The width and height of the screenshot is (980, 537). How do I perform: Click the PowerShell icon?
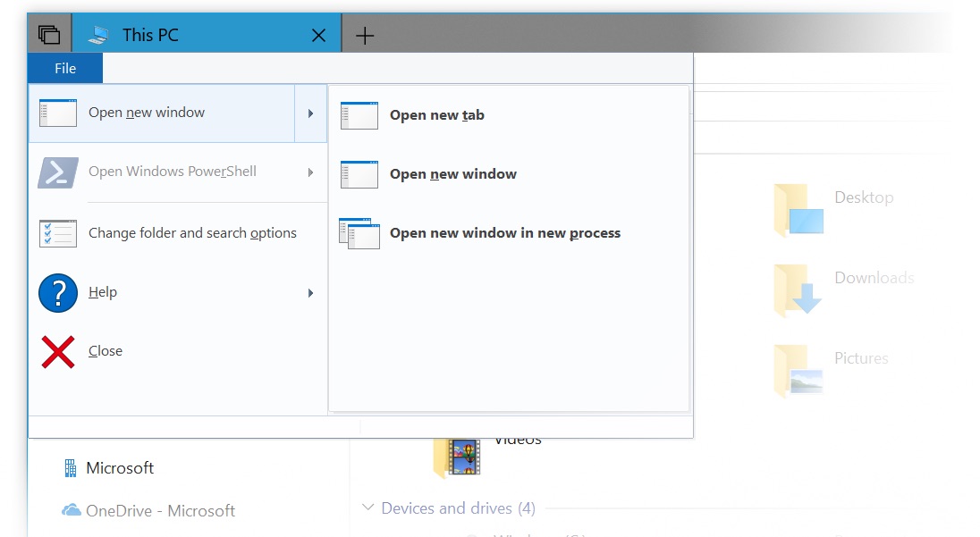[x=58, y=172]
